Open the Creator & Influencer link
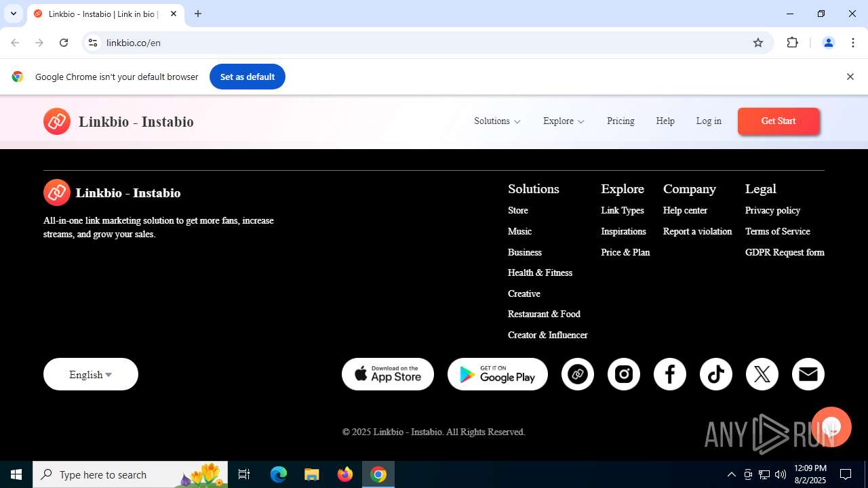The width and height of the screenshot is (868, 488). point(548,335)
